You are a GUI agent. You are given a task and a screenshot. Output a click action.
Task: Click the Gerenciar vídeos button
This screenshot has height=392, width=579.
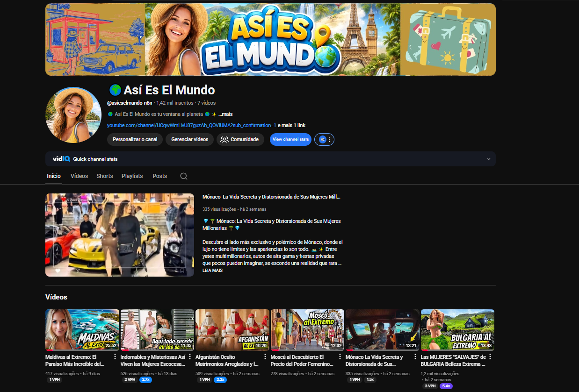pyautogui.click(x=189, y=139)
